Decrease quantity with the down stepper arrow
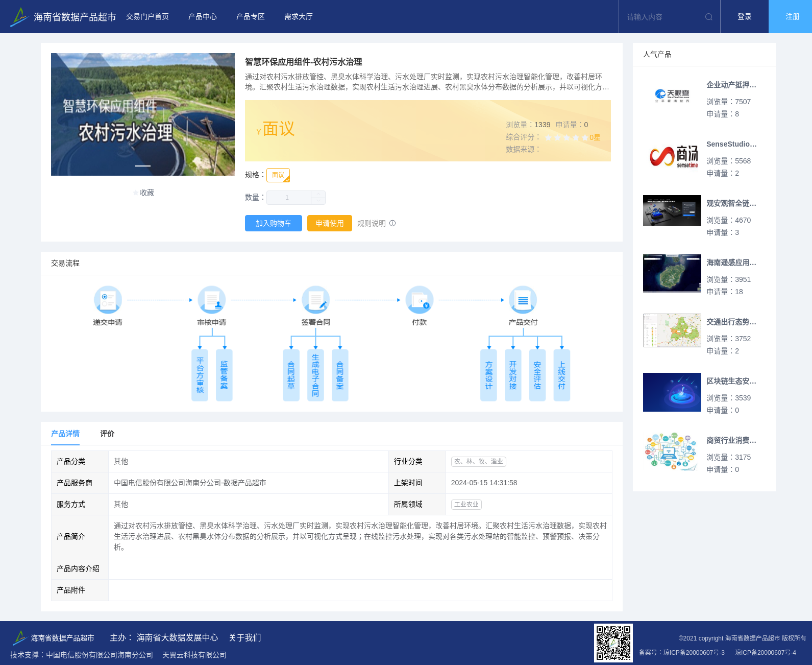 coord(318,201)
